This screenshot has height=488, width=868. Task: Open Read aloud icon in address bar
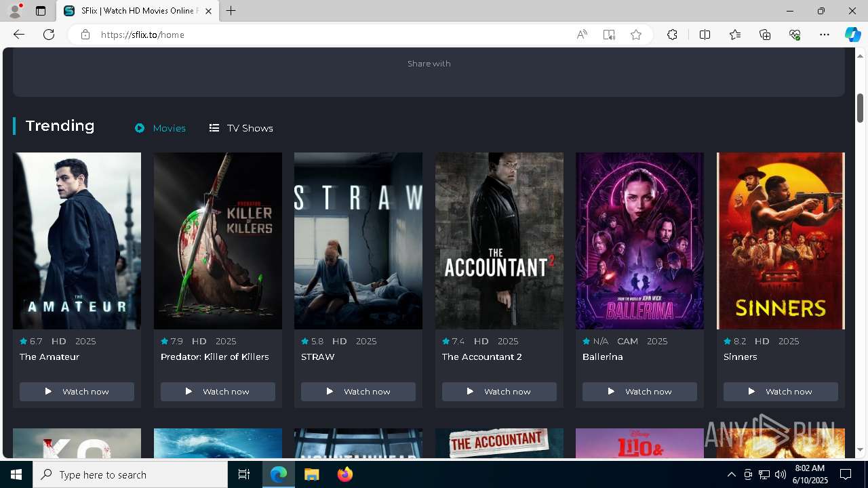coord(582,35)
